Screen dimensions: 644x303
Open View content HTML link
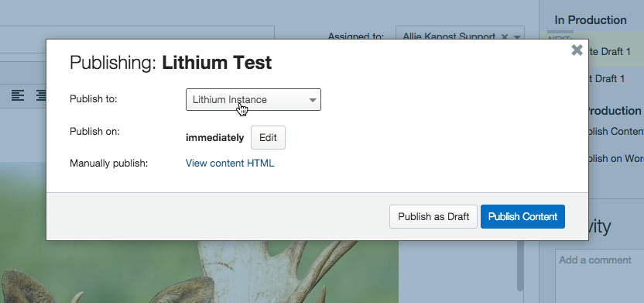pyautogui.click(x=230, y=164)
